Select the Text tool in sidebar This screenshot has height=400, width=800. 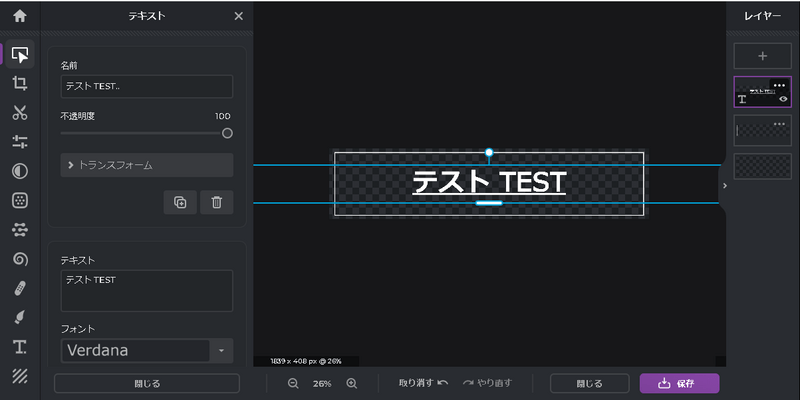pyautogui.click(x=19, y=347)
